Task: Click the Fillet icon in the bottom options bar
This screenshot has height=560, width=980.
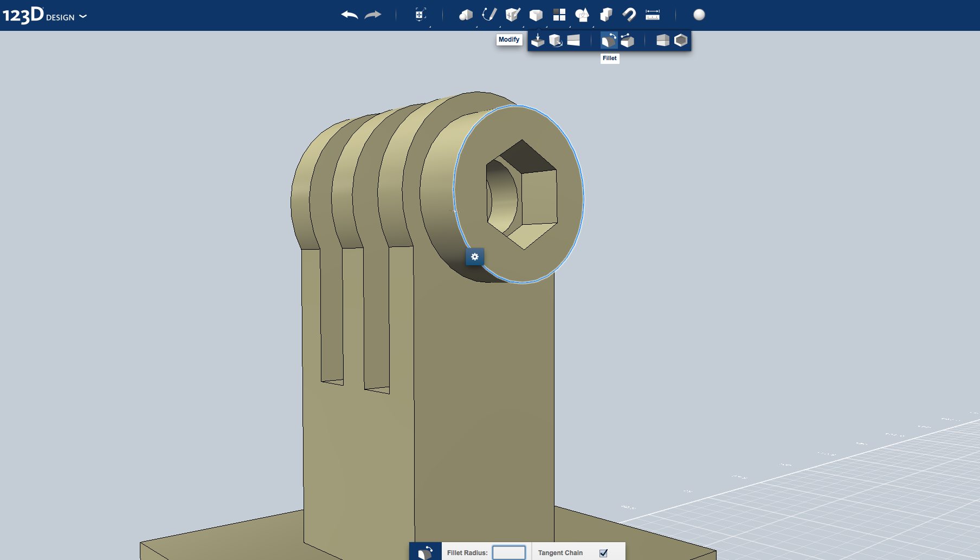Action: (x=425, y=552)
